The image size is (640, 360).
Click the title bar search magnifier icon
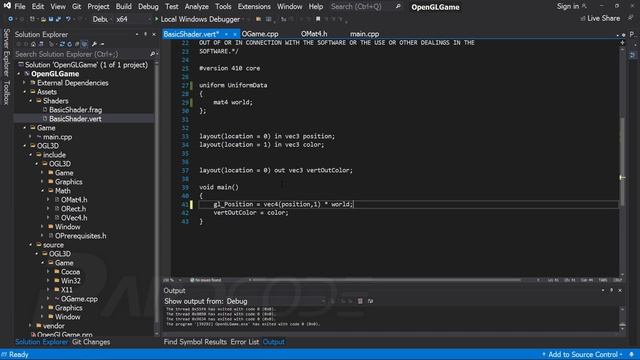(x=398, y=6)
